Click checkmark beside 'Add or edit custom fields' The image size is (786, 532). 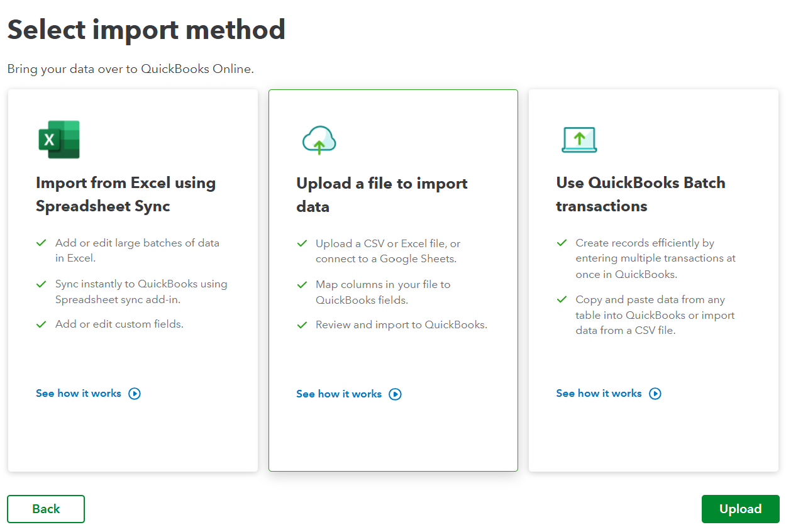point(42,324)
